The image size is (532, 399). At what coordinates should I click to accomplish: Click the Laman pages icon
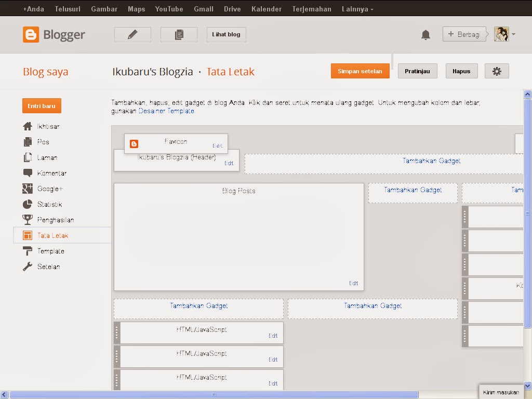tap(28, 157)
